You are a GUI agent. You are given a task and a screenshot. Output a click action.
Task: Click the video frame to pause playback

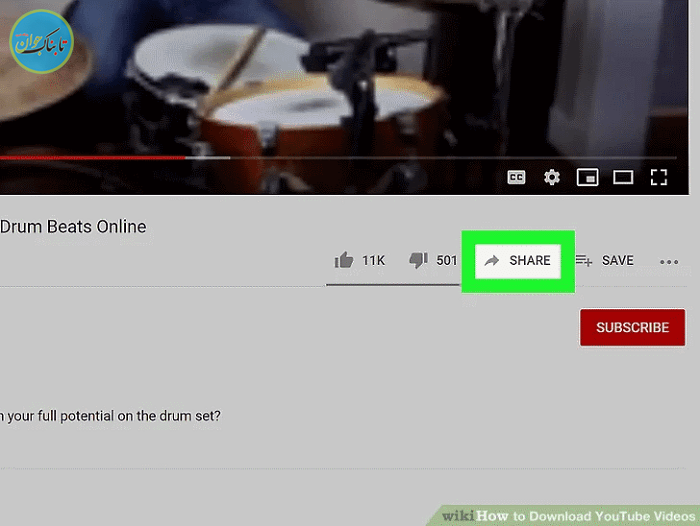pos(344,80)
